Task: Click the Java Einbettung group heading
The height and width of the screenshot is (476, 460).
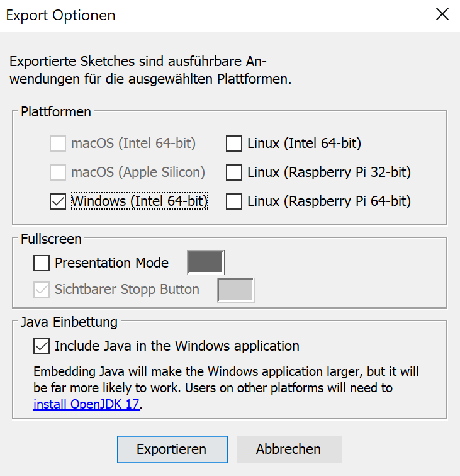Action: [x=69, y=322]
